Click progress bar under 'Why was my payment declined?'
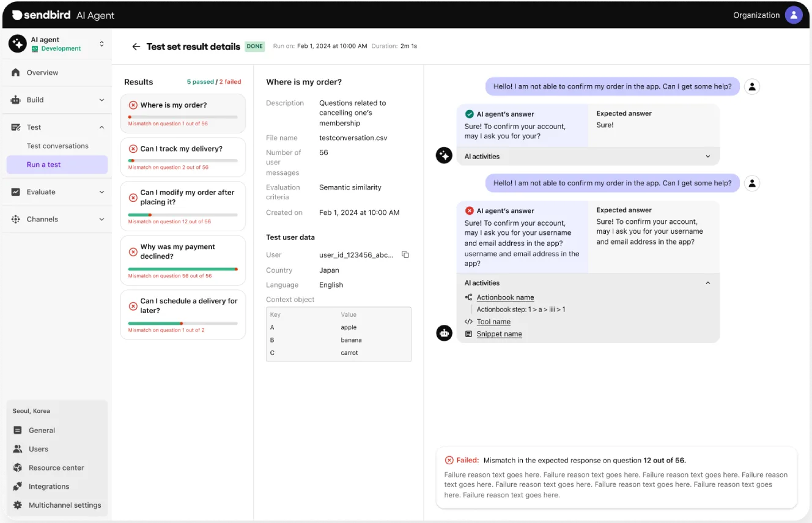Image resolution: width=812 pixels, height=523 pixels. (x=183, y=269)
